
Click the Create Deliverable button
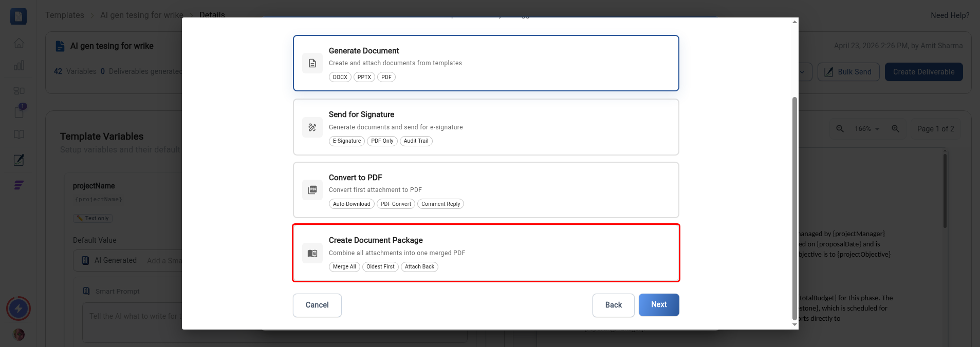923,72
